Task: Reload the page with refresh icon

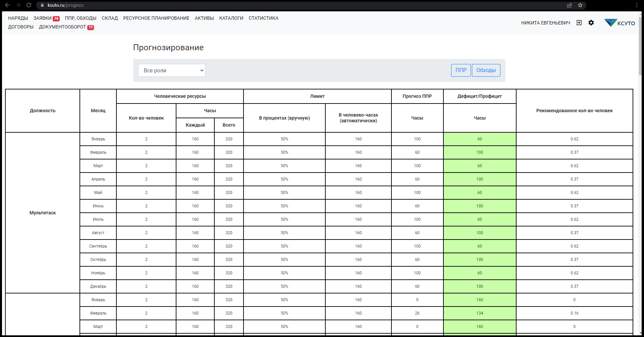Action: [29, 5]
